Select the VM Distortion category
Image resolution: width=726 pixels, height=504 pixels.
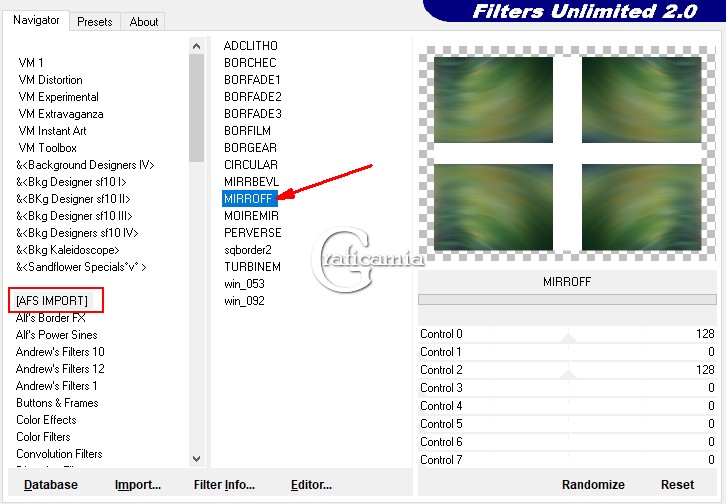50,80
